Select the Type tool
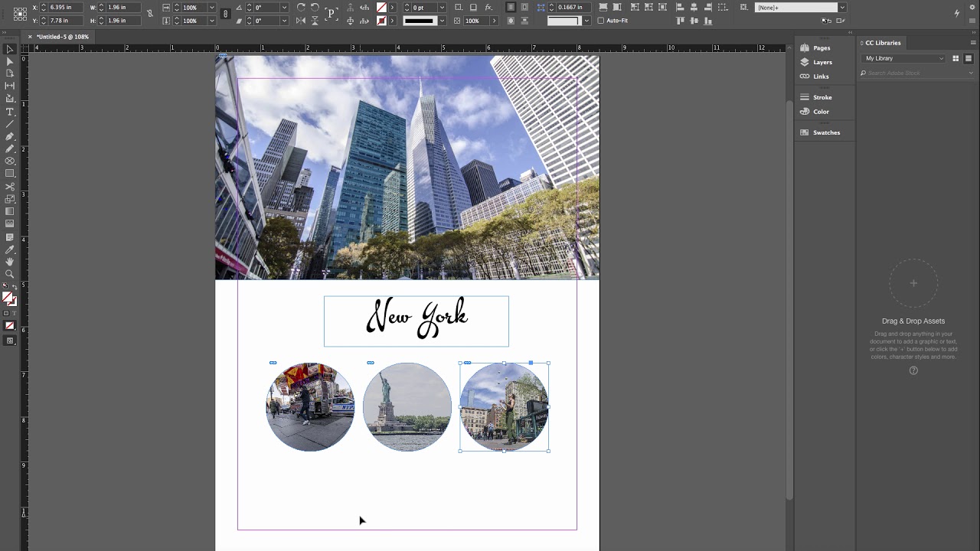Viewport: 980px width, 551px height. click(9, 112)
